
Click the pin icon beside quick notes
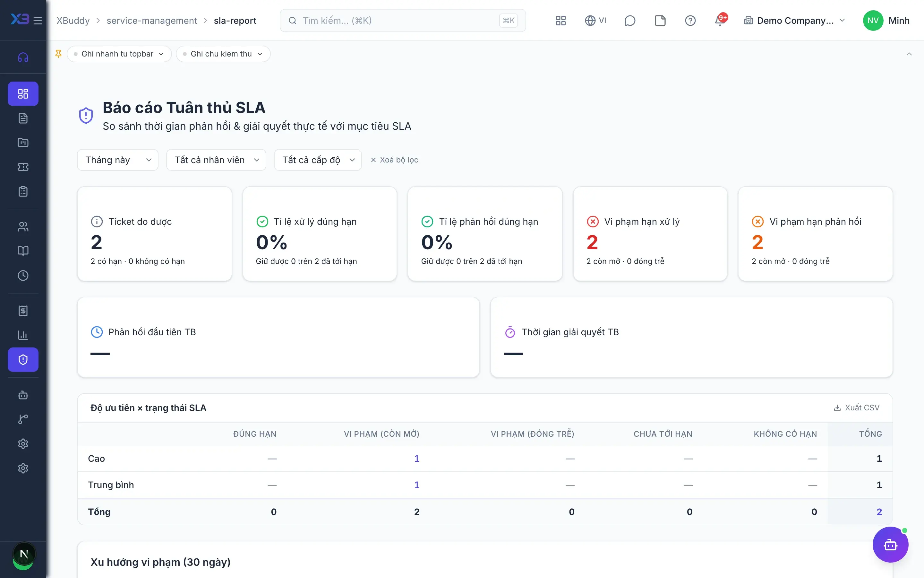click(x=58, y=54)
